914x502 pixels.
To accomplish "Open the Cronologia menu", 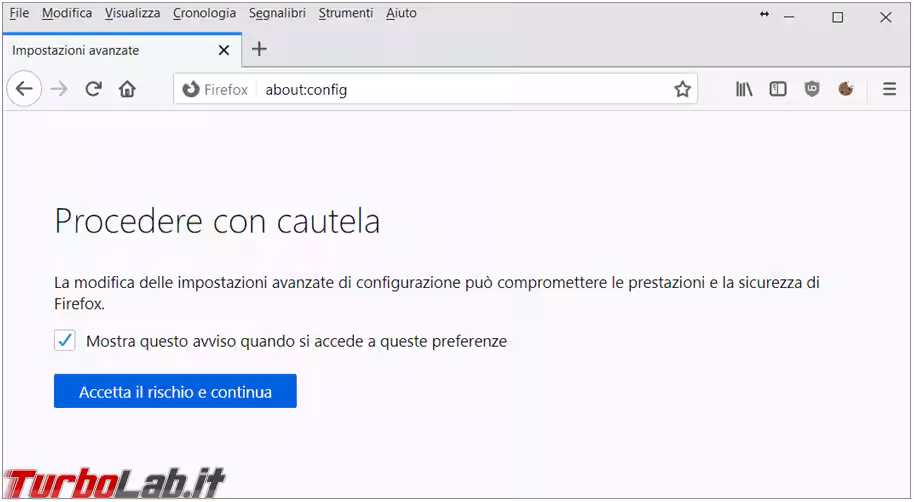I will pyautogui.click(x=204, y=13).
